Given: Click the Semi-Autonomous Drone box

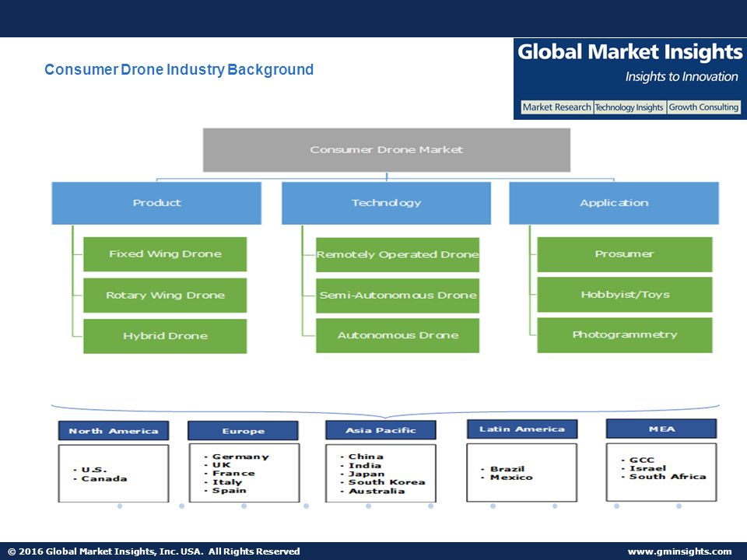Looking at the screenshot, I should 398,296.
